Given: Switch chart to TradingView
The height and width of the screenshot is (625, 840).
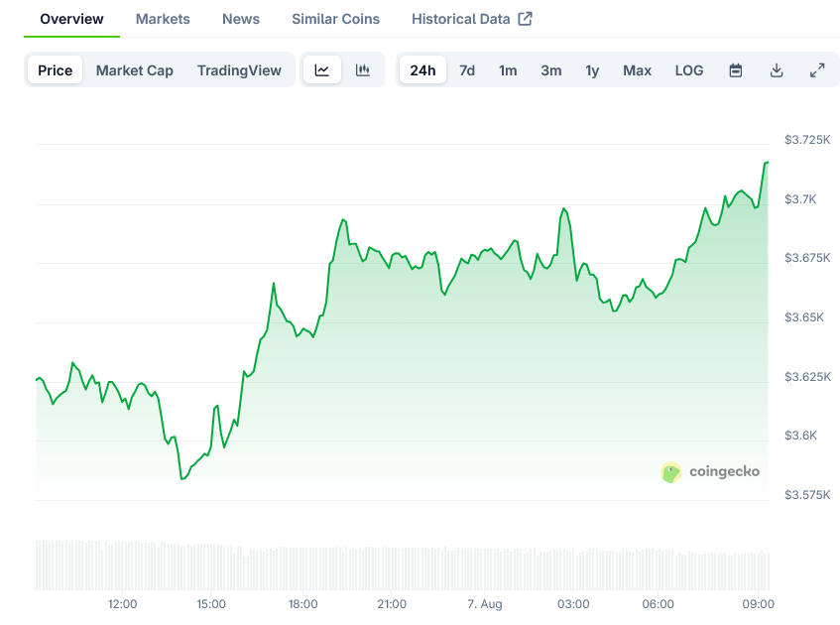Looking at the screenshot, I should tap(239, 70).
